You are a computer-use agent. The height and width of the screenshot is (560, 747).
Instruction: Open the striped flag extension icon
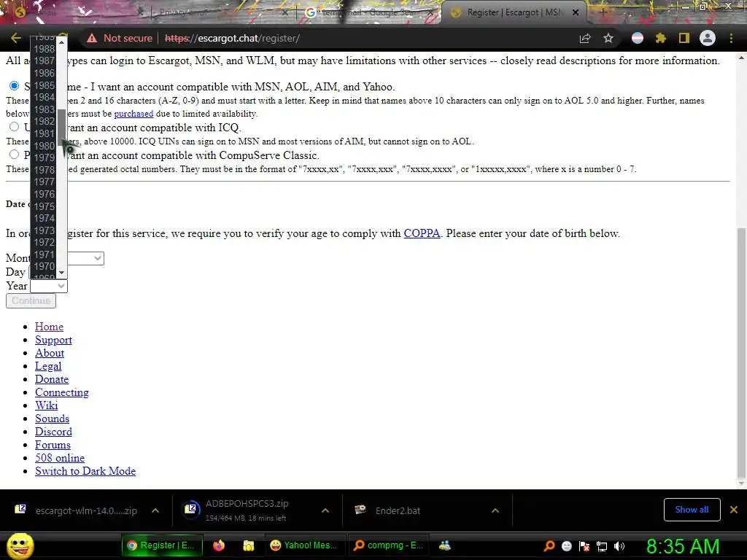(x=638, y=38)
